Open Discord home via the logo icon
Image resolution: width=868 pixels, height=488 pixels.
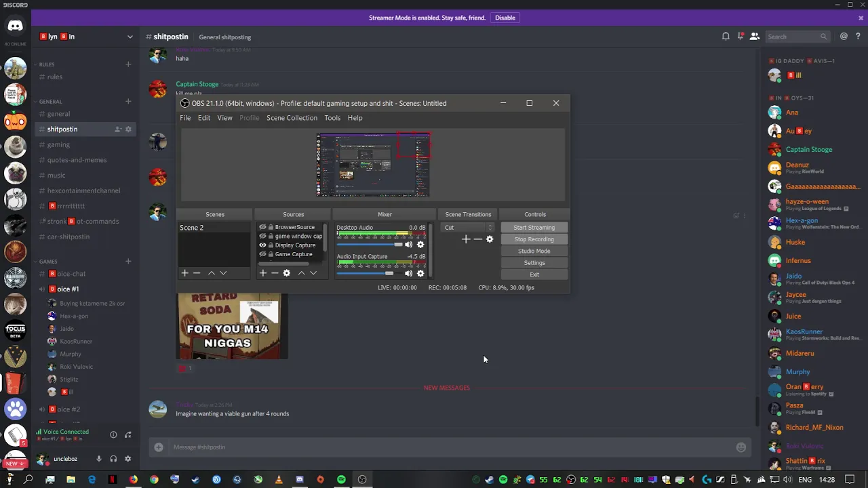click(x=15, y=27)
